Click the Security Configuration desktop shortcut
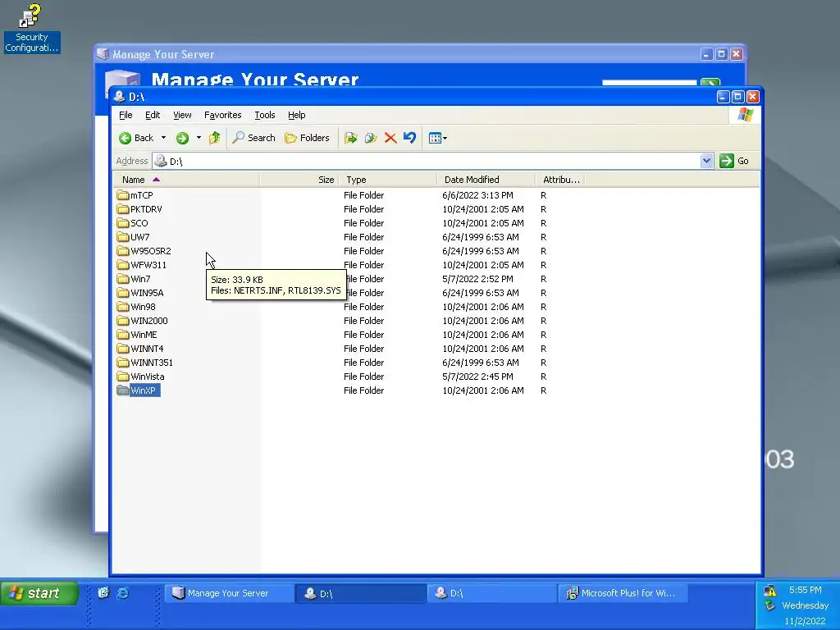Viewport: 840px width, 630px height. pyautogui.click(x=31, y=29)
